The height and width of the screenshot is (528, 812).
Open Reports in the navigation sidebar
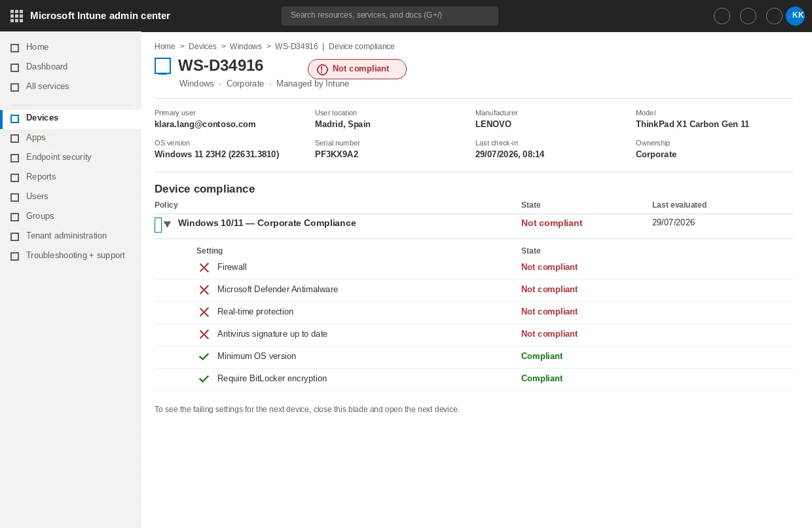(71, 177)
